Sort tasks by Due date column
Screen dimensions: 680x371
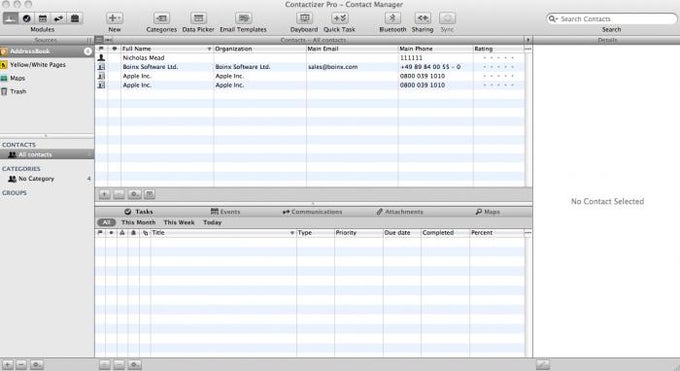click(402, 233)
